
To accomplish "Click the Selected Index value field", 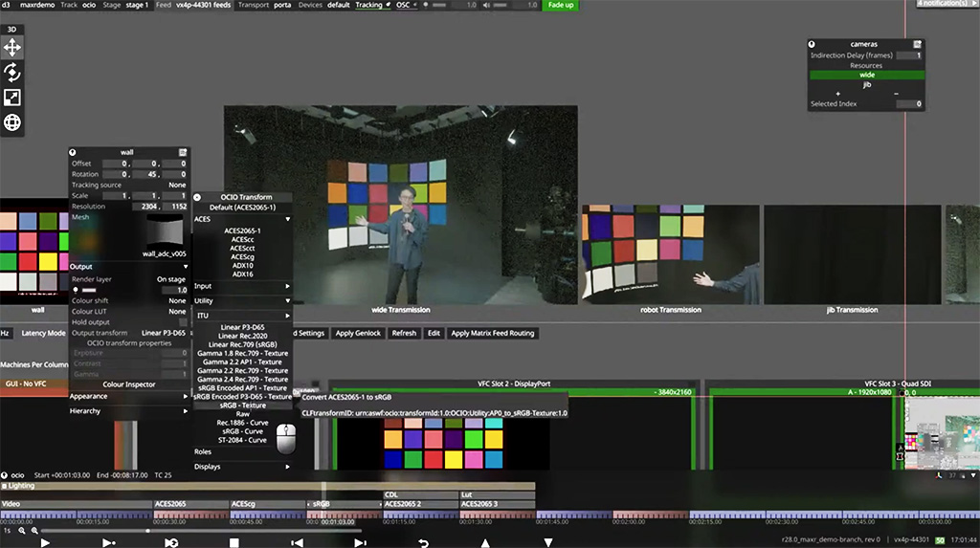I will [909, 103].
